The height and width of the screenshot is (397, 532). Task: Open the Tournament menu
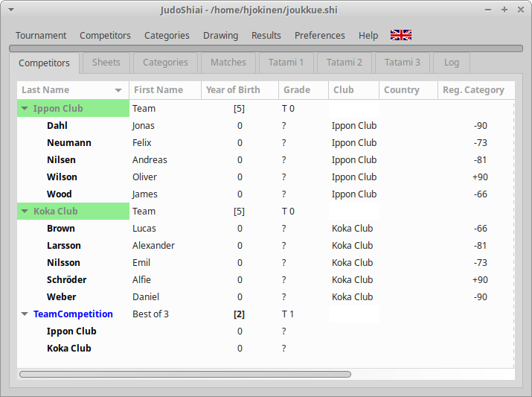click(x=41, y=35)
